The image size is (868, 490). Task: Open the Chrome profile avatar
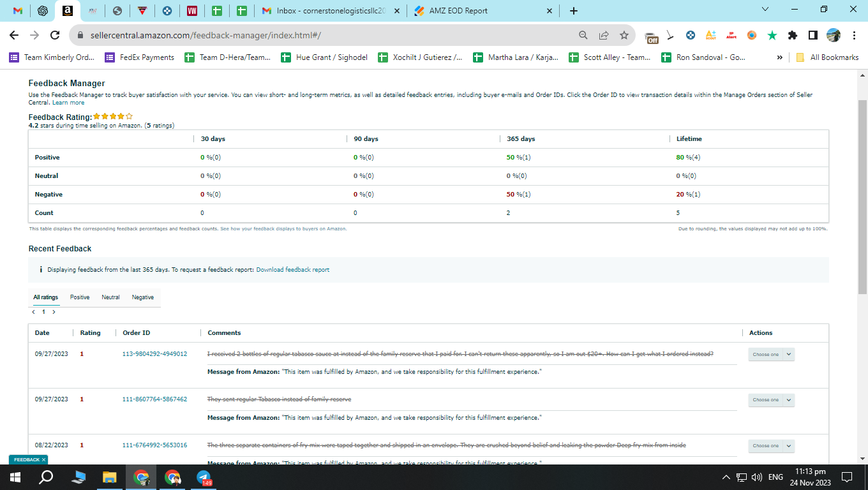tap(834, 35)
